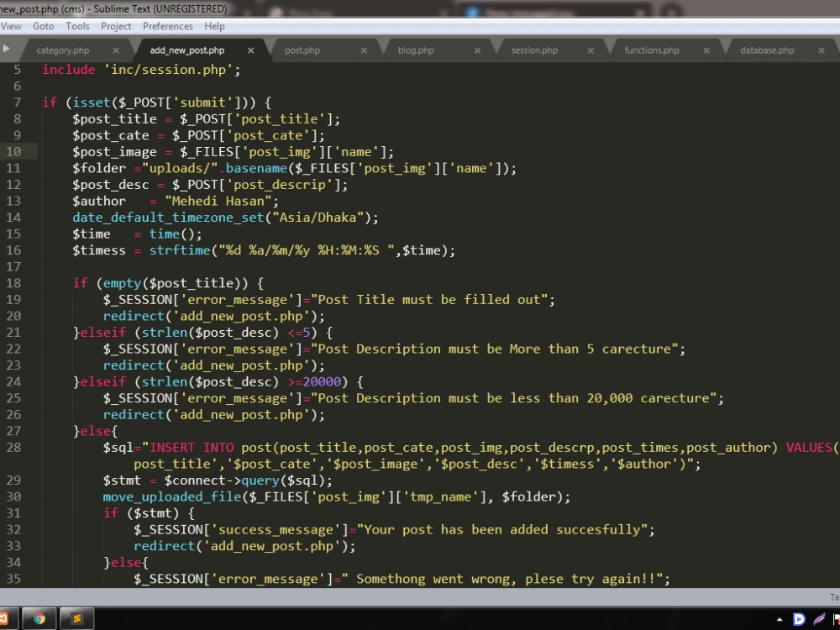Close the functions.php tab

pyautogui.click(x=706, y=50)
